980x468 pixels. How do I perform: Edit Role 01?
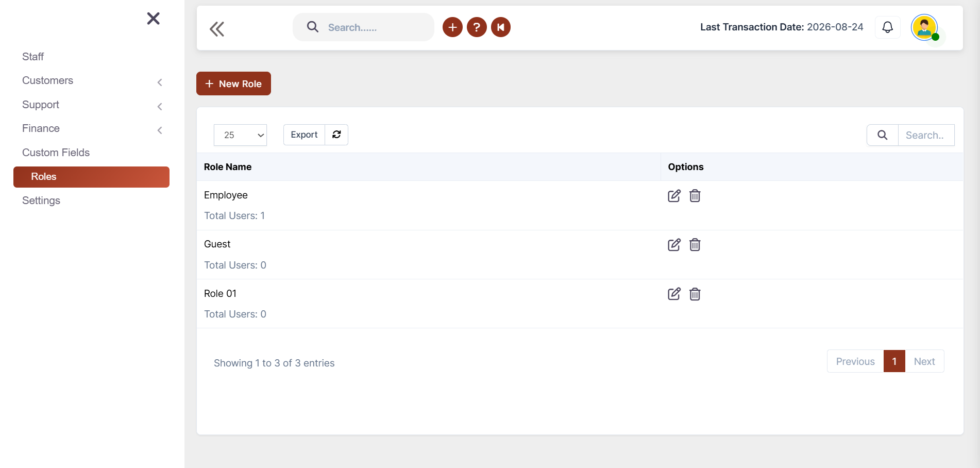click(674, 294)
